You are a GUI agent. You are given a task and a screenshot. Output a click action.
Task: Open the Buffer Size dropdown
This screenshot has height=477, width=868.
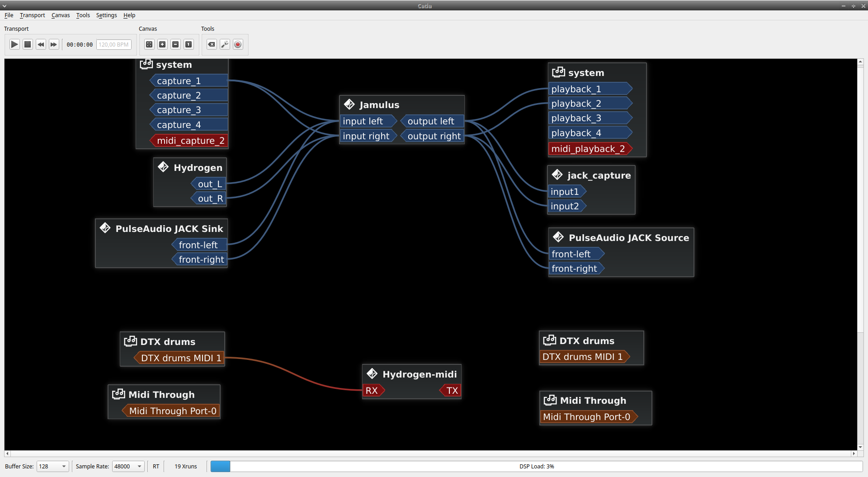52,466
